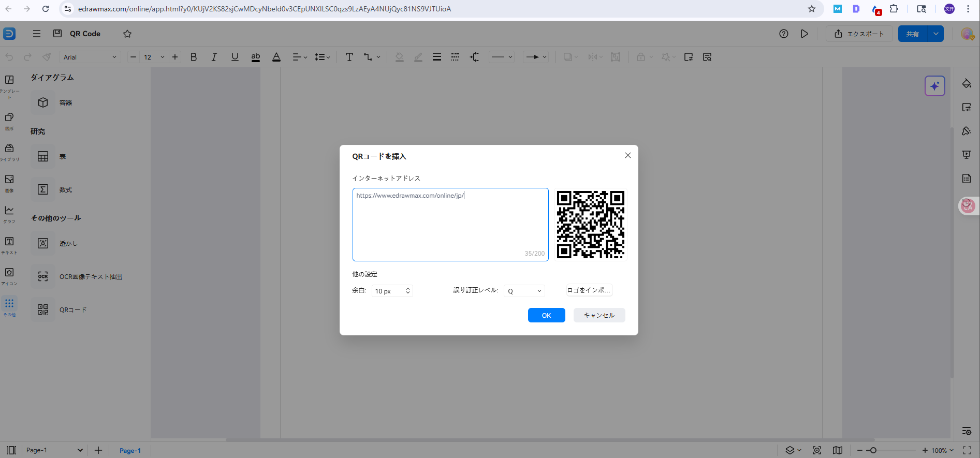
Task: Insert a 数式 formula from the panel
Action: (x=43, y=189)
